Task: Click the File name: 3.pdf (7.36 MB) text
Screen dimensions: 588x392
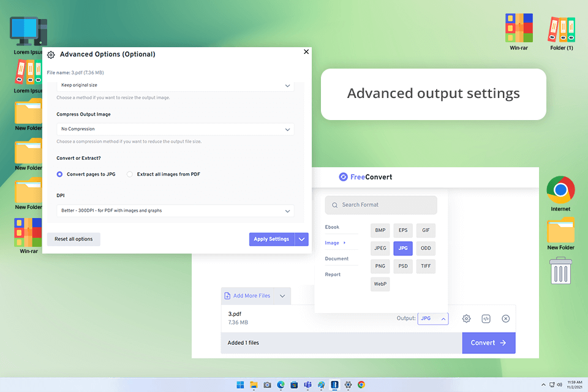Action: (75, 73)
